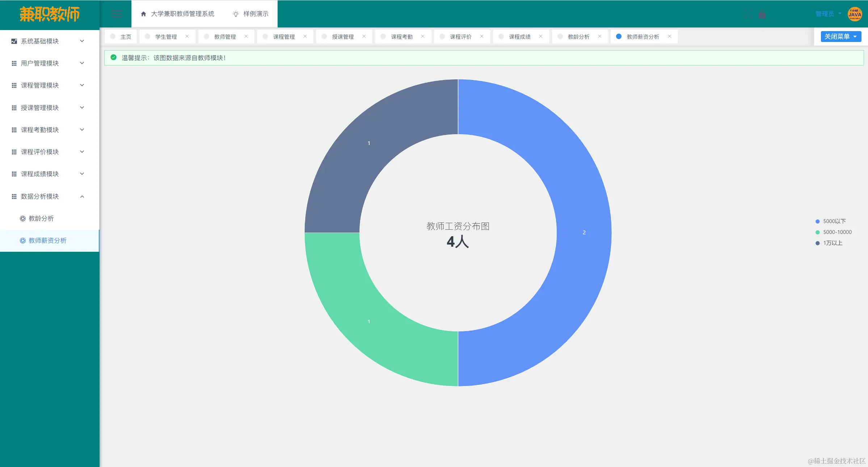Open the 关闭菜单 dropdown button
The image size is (868, 467).
click(x=840, y=37)
